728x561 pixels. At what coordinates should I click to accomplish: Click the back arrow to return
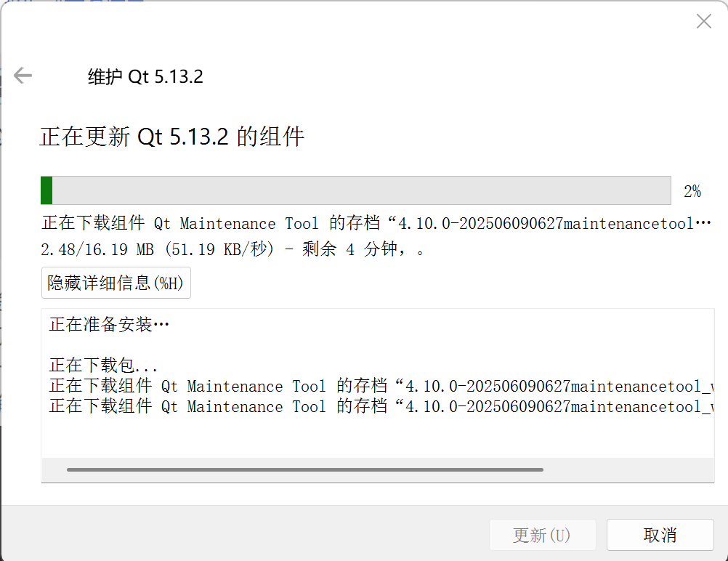pyautogui.click(x=23, y=76)
